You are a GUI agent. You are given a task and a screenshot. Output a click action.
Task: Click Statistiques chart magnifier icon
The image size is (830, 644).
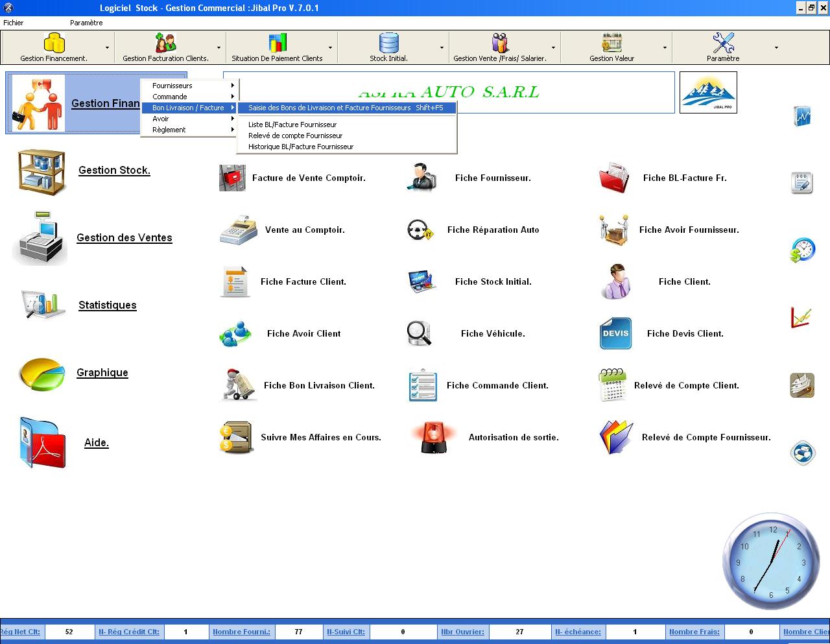point(43,305)
